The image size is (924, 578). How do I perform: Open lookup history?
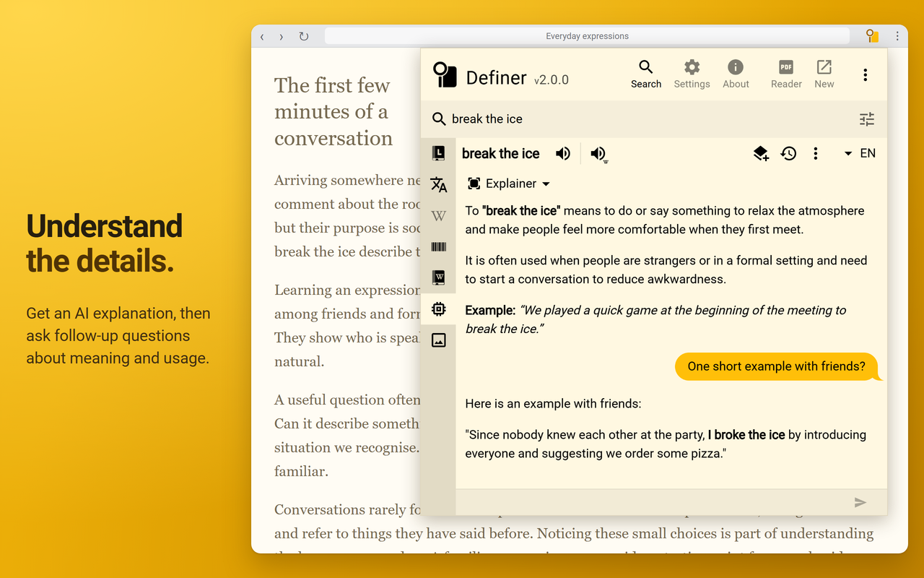788,153
